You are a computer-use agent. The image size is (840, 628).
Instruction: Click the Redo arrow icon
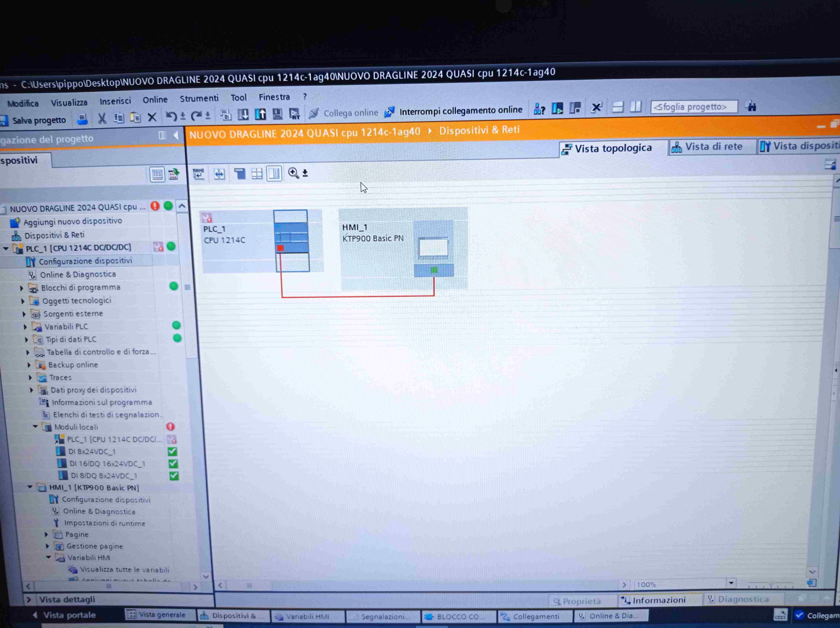tap(196, 115)
